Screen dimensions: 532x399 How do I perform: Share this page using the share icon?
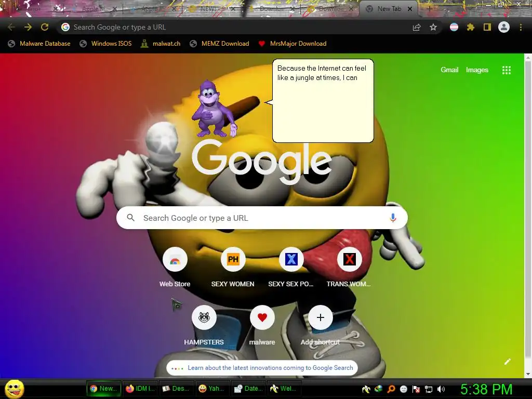pos(417,27)
